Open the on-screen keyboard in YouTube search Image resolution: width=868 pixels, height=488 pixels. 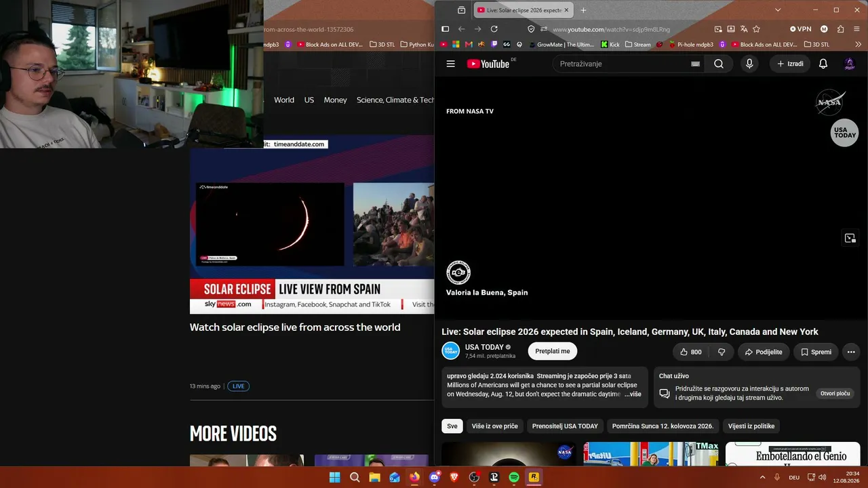(695, 64)
